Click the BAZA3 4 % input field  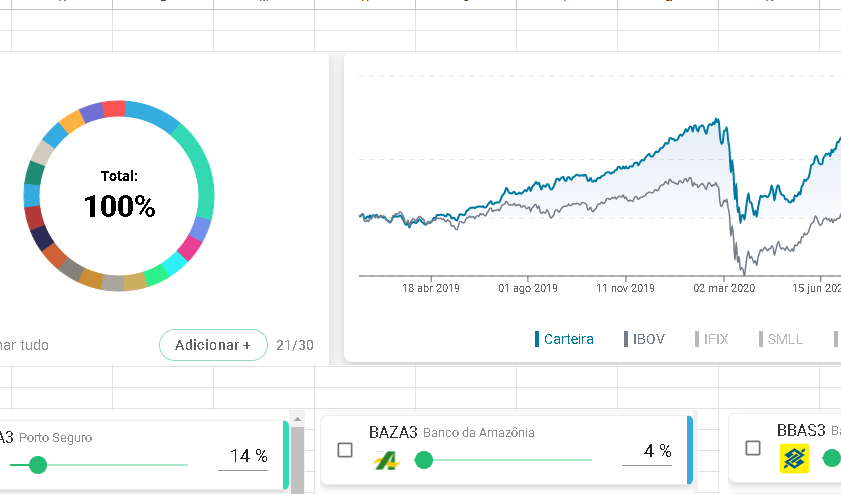coord(646,452)
